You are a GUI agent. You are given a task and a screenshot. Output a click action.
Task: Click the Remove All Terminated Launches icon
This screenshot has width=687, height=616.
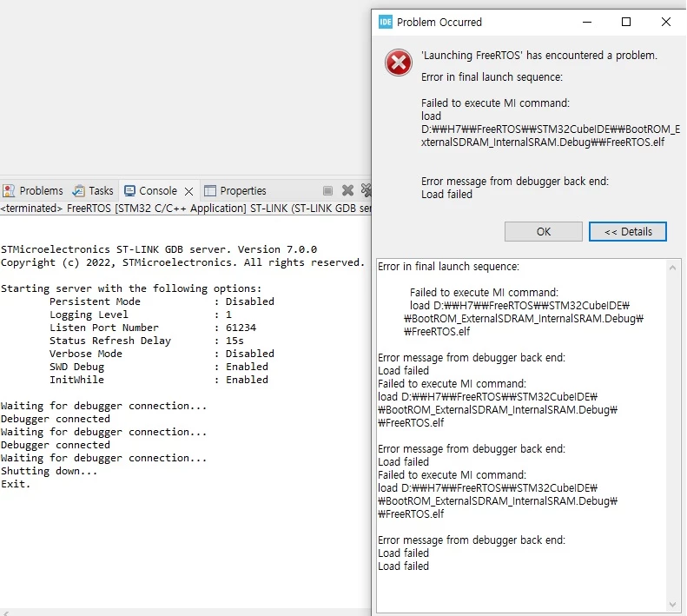pyautogui.click(x=367, y=190)
